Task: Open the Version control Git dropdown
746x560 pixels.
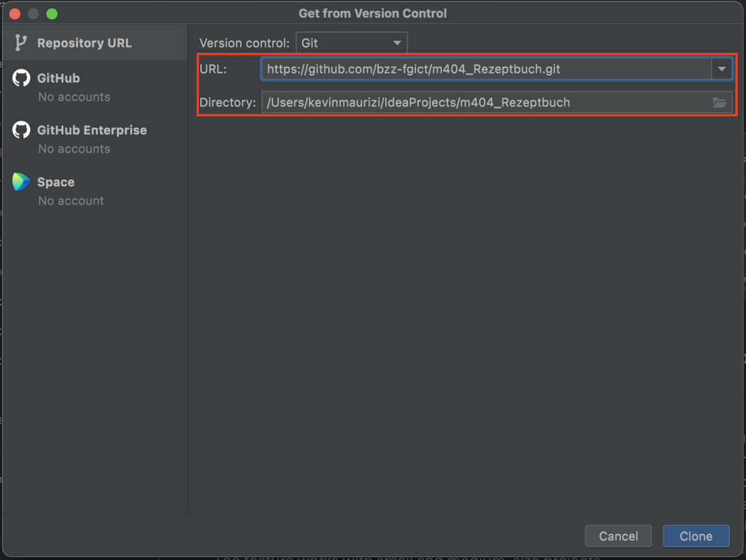Action: (x=351, y=43)
